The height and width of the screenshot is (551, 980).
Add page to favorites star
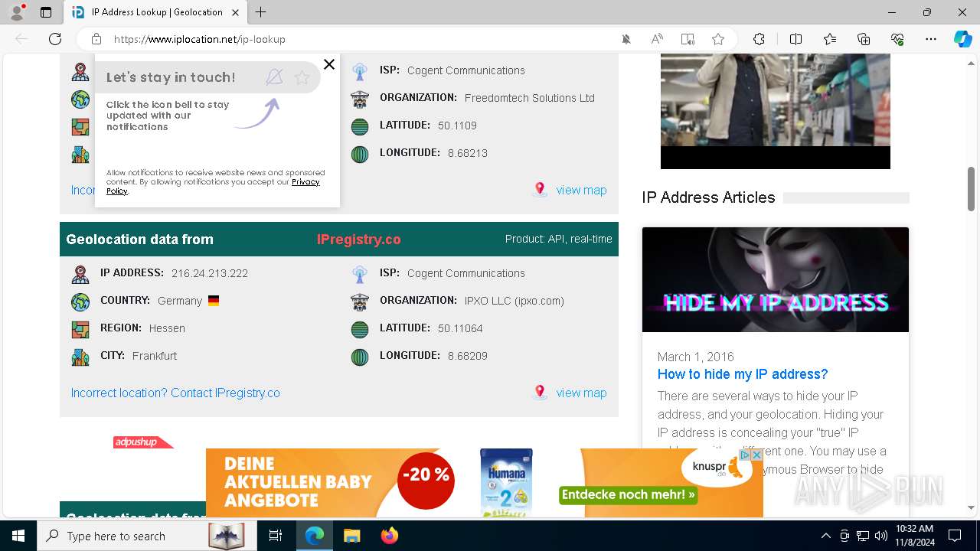coord(718,39)
